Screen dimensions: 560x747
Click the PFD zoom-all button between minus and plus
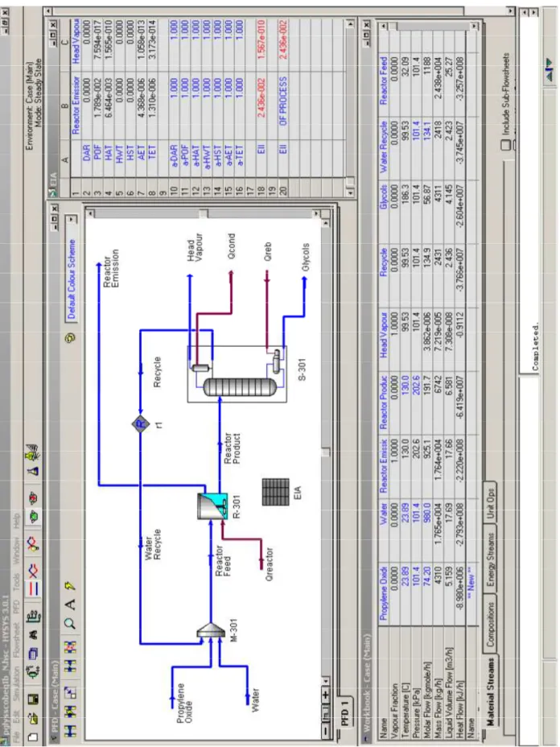coord(326,713)
